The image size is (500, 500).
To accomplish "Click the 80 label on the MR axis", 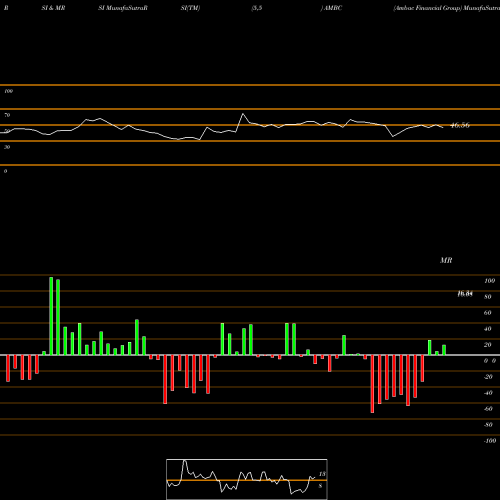I will [488, 297].
